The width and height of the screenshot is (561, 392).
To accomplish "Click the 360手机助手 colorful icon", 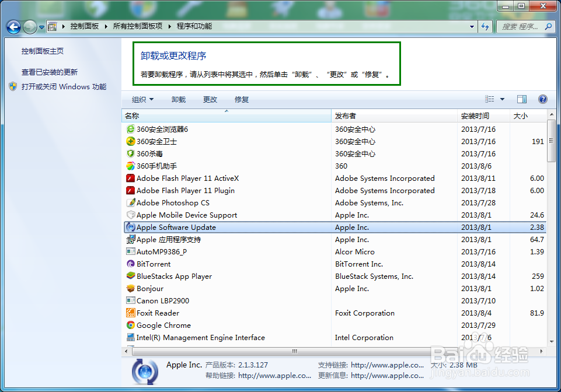I will click(x=131, y=166).
